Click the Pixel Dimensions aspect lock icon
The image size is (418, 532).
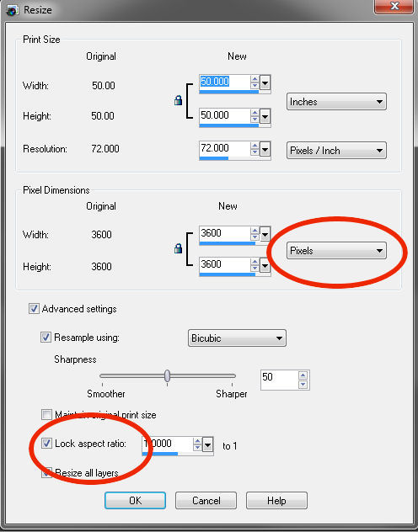179,248
